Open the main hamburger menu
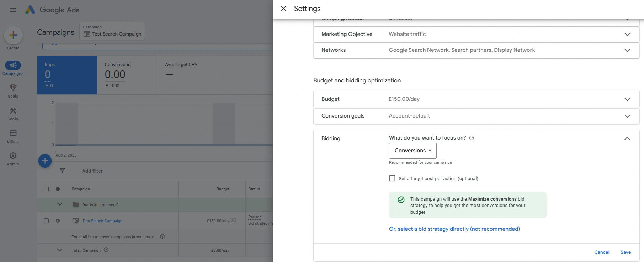Image resolution: width=644 pixels, height=262 pixels. [13, 10]
